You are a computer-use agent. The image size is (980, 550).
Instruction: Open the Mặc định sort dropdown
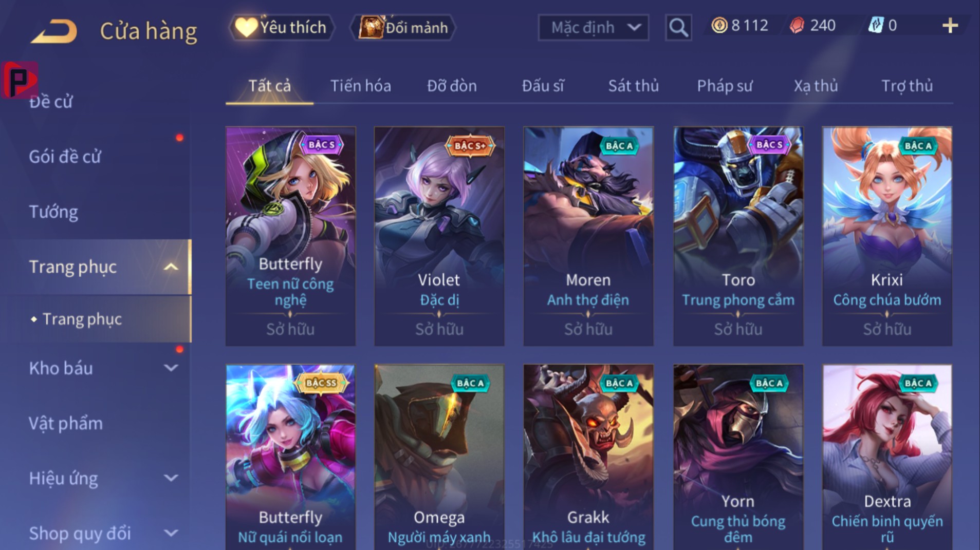coord(593,27)
